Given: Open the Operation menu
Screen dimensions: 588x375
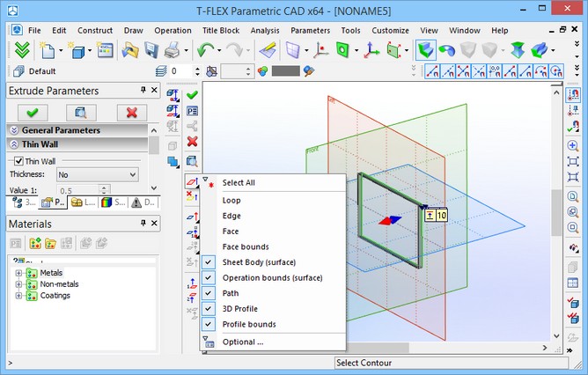Looking at the screenshot, I should tap(173, 31).
